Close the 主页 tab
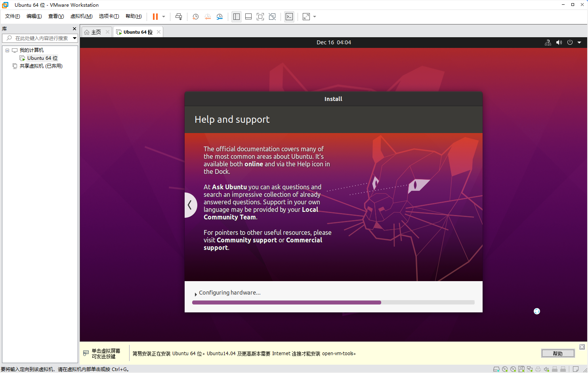 [107, 32]
